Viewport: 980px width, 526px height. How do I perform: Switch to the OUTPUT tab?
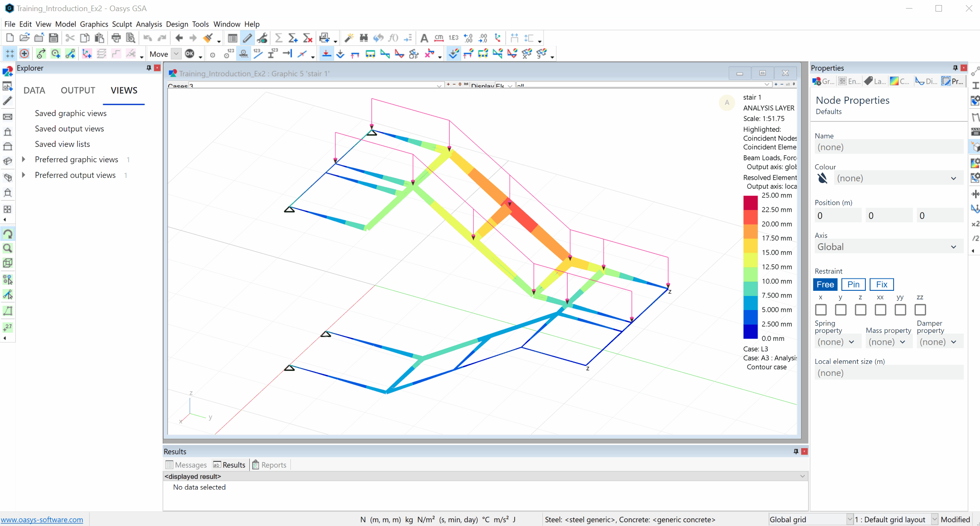click(x=78, y=90)
